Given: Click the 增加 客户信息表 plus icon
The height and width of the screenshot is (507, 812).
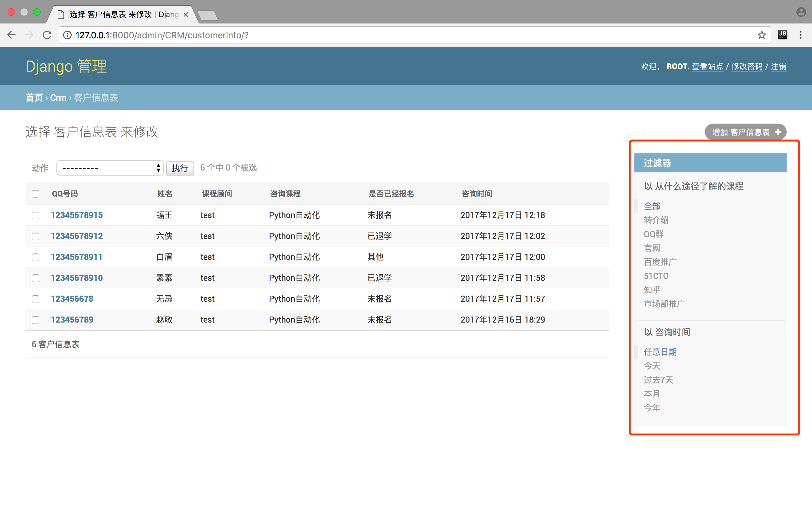Looking at the screenshot, I should click(x=780, y=132).
